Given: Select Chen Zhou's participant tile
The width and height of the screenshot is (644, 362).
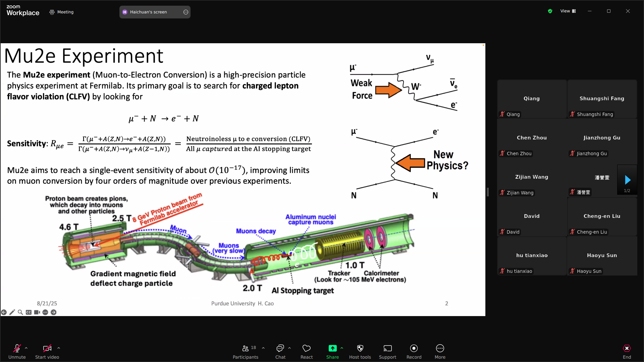Looking at the screenshot, I should click(x=532, y=138).
